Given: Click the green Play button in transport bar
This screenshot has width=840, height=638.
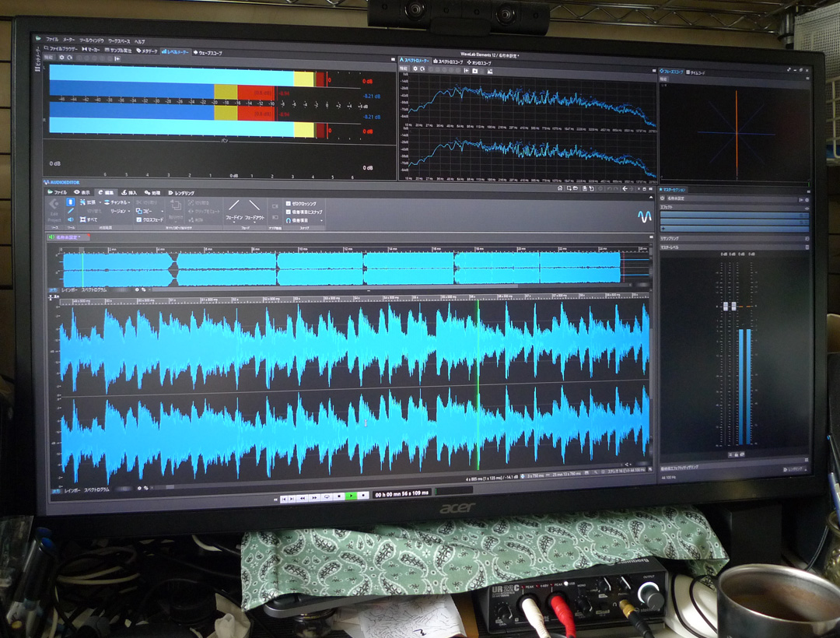Looking at the screenshot, I should pos(351,495).
